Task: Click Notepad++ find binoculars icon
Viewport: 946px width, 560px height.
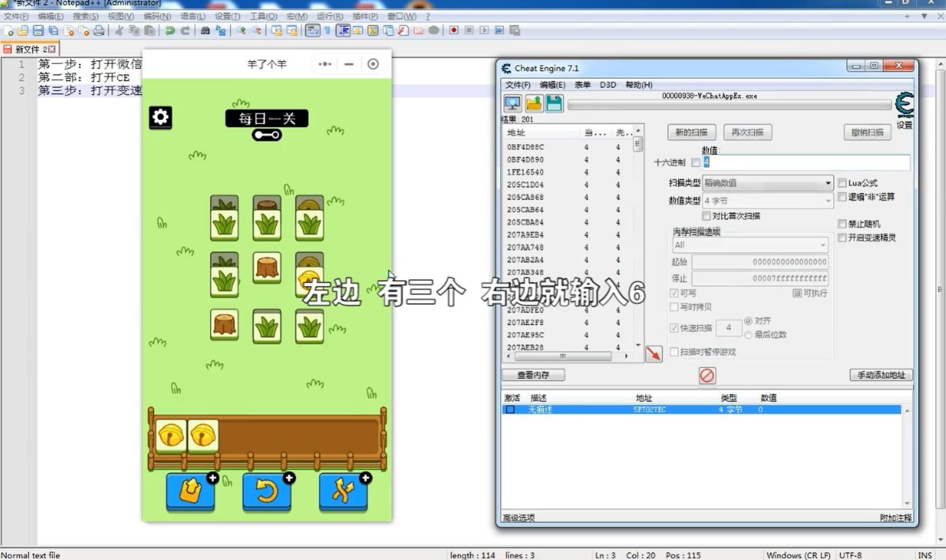Action: (205, 31)
